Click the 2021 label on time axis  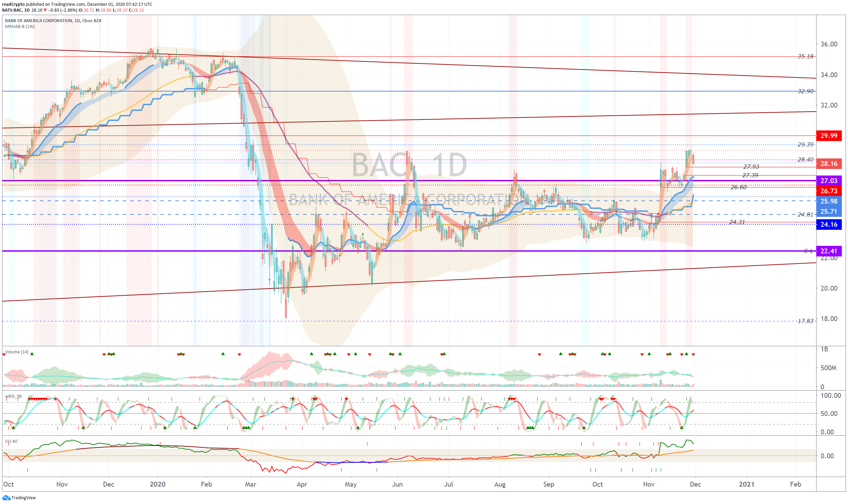(x=746, y=485)
